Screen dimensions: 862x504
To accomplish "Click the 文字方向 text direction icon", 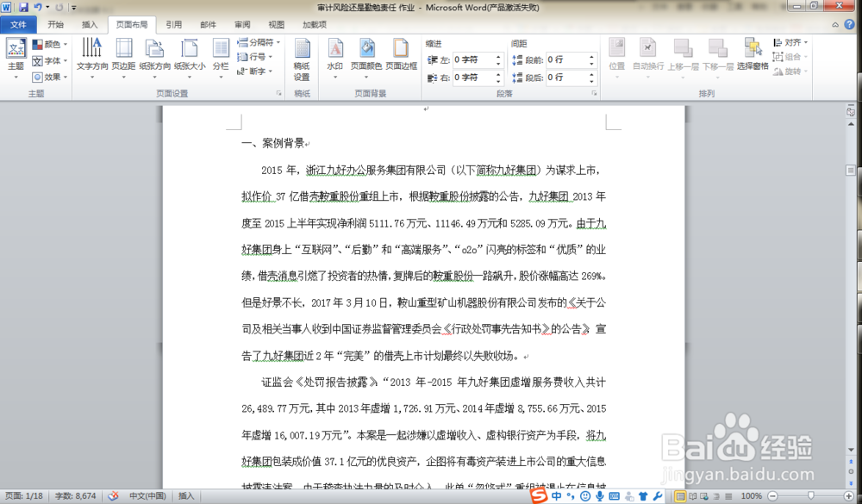I will coord(92,48).
